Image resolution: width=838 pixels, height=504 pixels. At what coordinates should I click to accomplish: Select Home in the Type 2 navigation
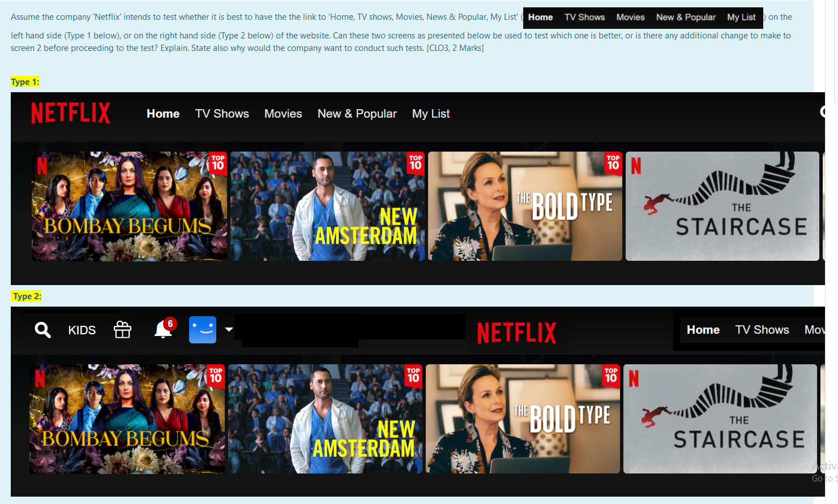pos(703,330)
